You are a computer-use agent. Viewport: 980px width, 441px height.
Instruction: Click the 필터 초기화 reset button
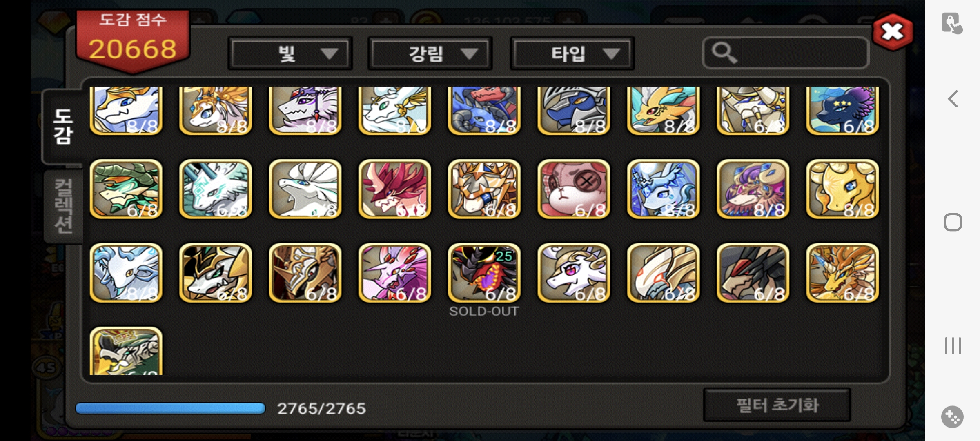777,405
